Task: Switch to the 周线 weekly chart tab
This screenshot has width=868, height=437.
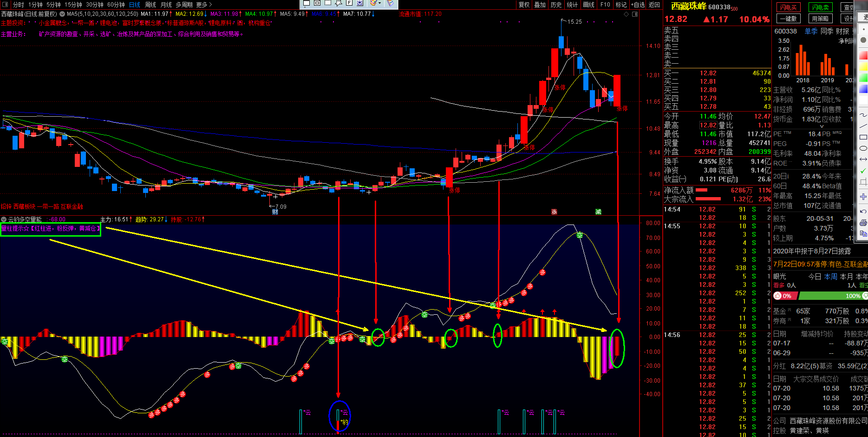Action: 150,5
